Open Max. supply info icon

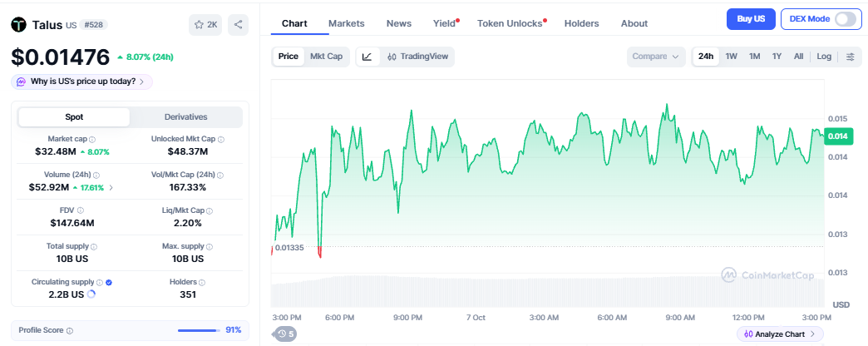[x=210, y=246]
